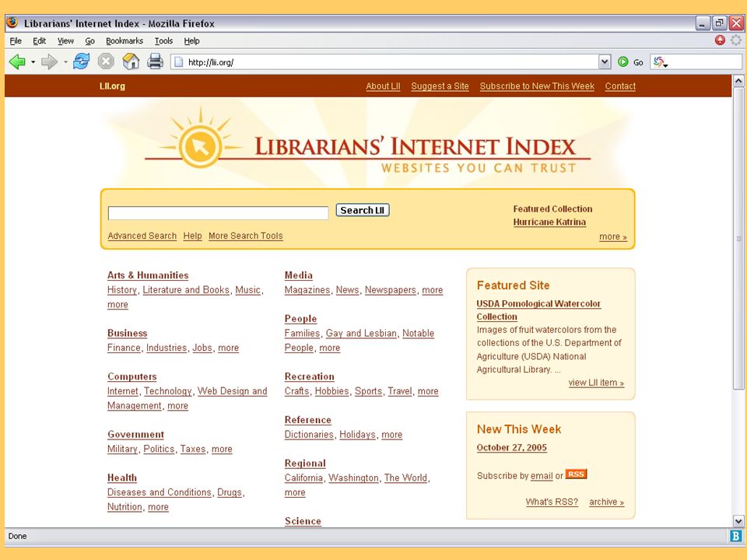
Task: Click the Dictionaries link under Reference
Action: (309, 435)
